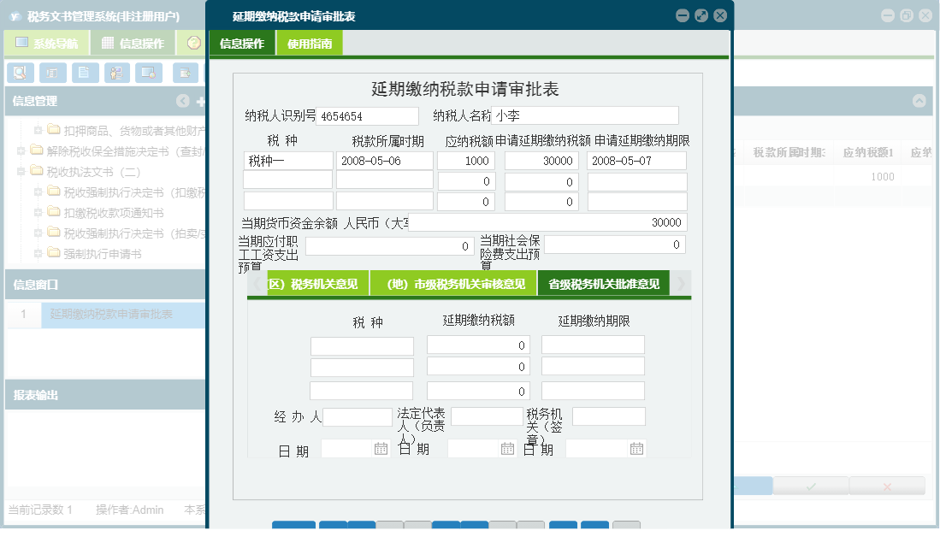Open the calendar picker beside 经办人 日期
This screenshot has height=560, width=940.
pos(381,447)
